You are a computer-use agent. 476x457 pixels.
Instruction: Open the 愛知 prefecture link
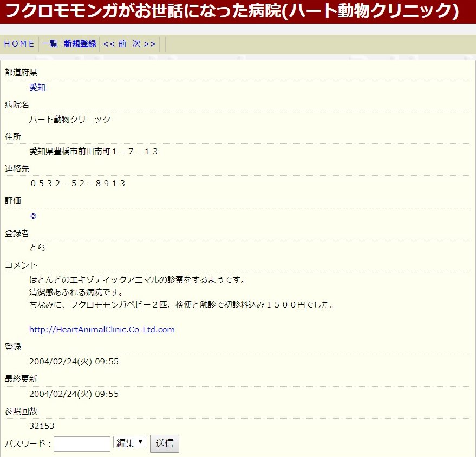(37, 87)
